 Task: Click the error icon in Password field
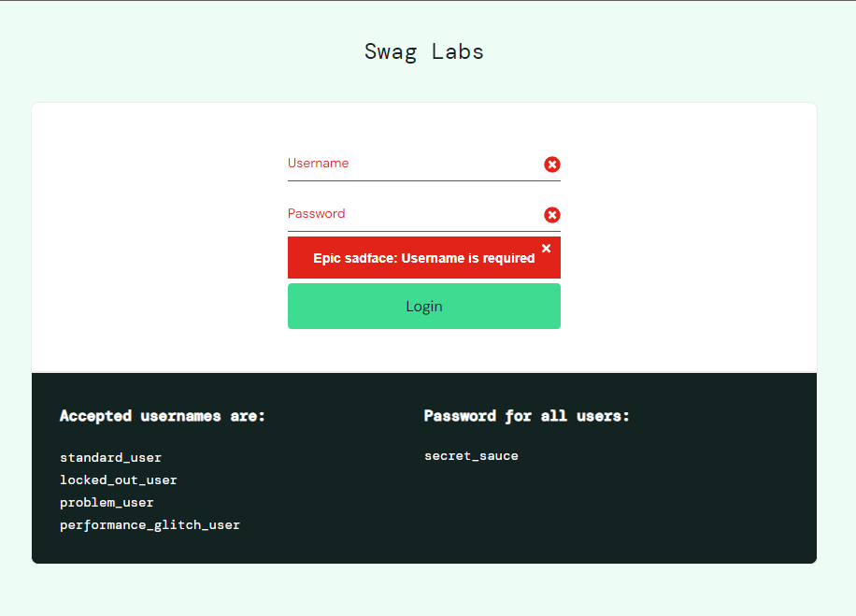[552, 215]
